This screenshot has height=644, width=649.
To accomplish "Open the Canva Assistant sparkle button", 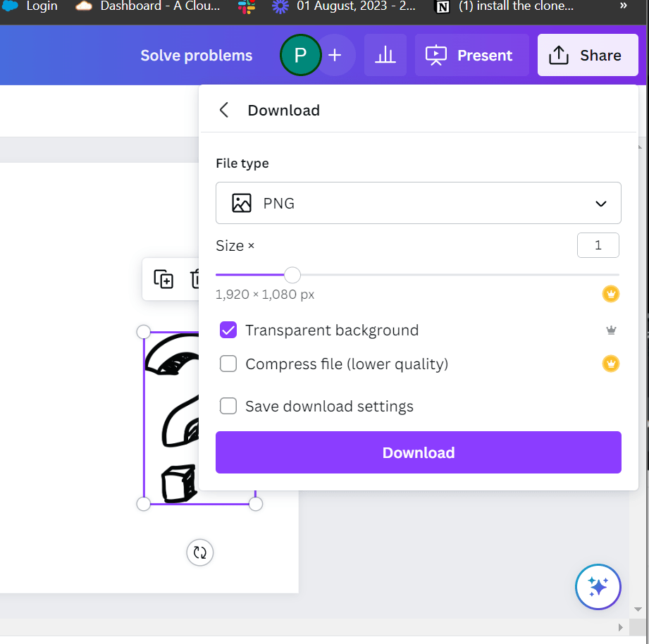I will [x=598, y=587].
